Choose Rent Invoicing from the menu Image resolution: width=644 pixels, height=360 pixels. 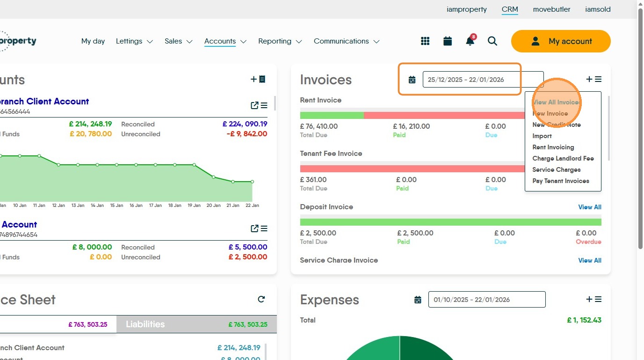pos(553,147)
